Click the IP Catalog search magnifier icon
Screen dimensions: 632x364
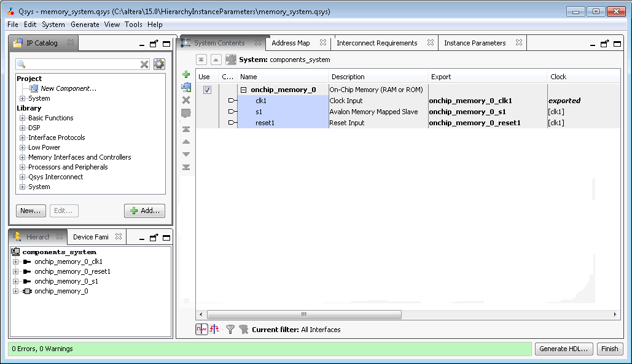tap(21, 64)
